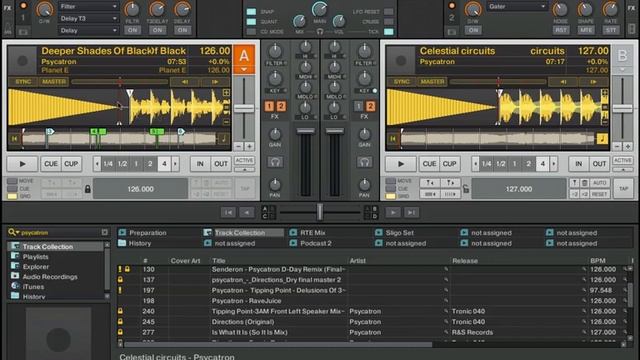640x360 pixels.
Task: Set loop size 1/4 on Deck B
Action: click(x=486, y=164)
